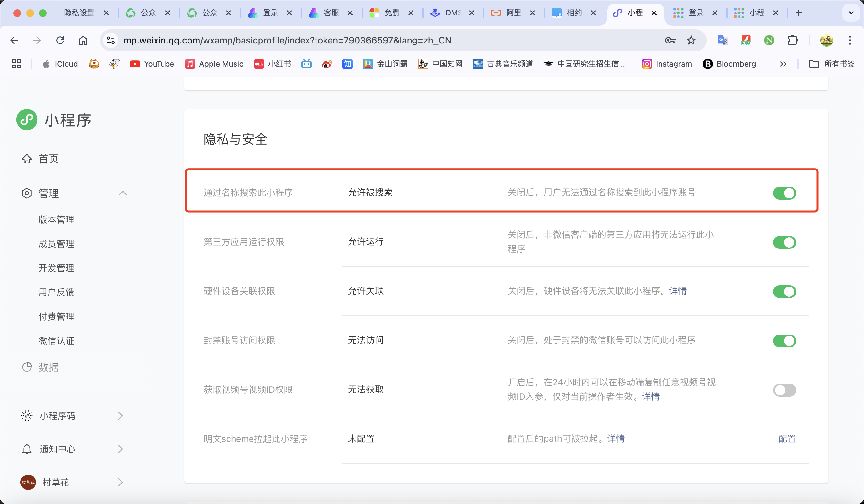
Task: Expand the 通知中心 submenu arrow
Action: click(120, 449)
